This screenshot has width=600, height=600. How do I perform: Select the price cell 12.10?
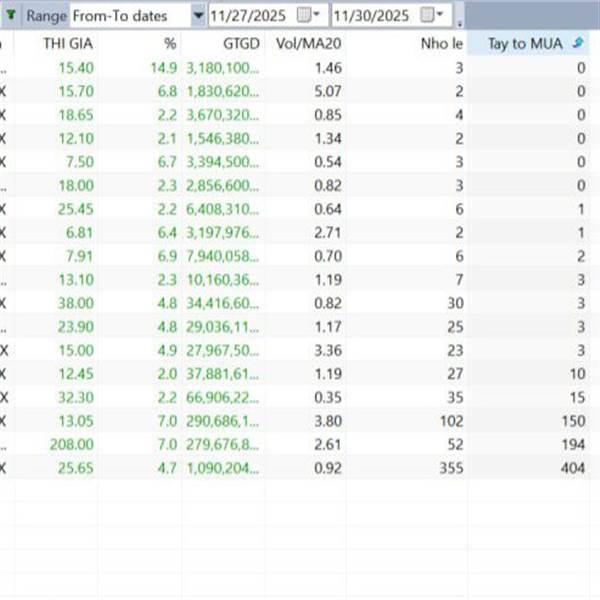pos(76,139)
